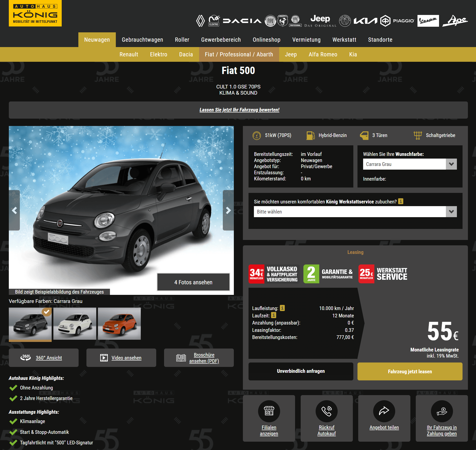This screenshot has height=450, width=476.
Task: Click Ihr Fahrzeug in Zahlung geben link
Action: tap(442, 430)
